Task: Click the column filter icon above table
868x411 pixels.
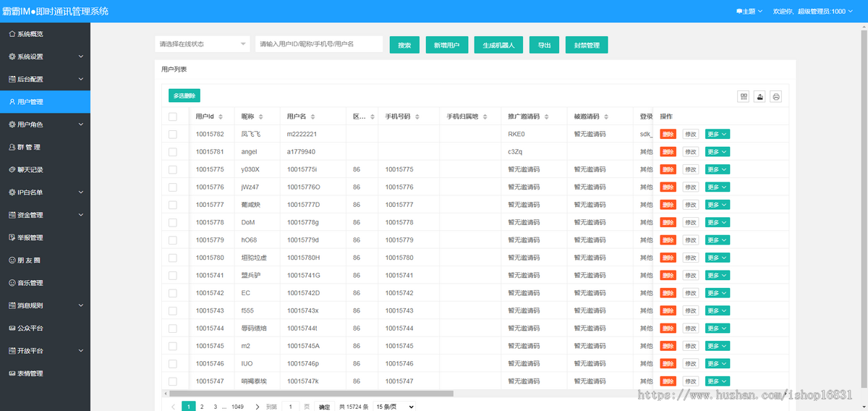Action: [x=744, y=96]
